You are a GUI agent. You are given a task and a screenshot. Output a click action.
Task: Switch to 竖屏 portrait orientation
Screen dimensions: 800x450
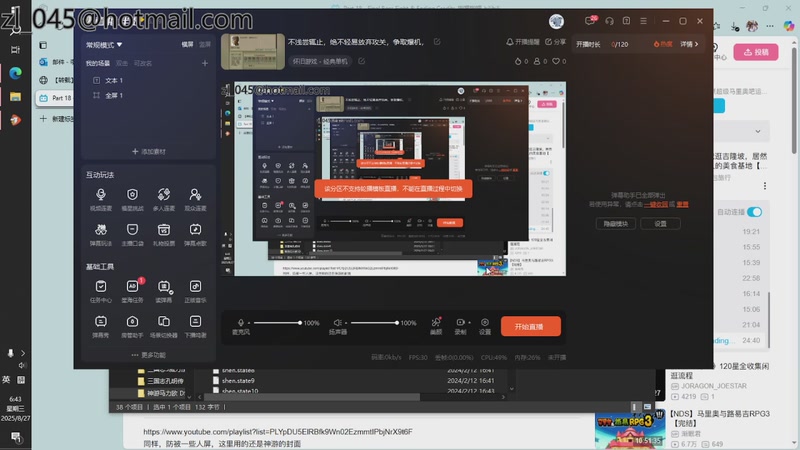pos(205,45)
